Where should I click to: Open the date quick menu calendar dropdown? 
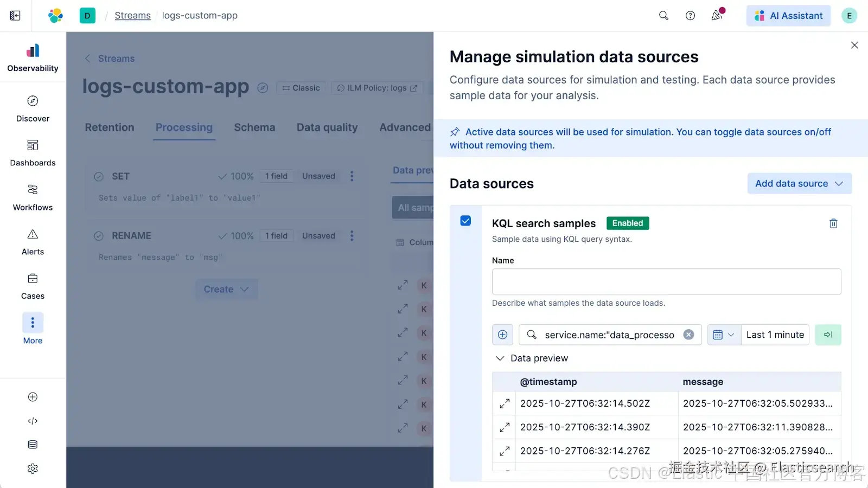723,335
